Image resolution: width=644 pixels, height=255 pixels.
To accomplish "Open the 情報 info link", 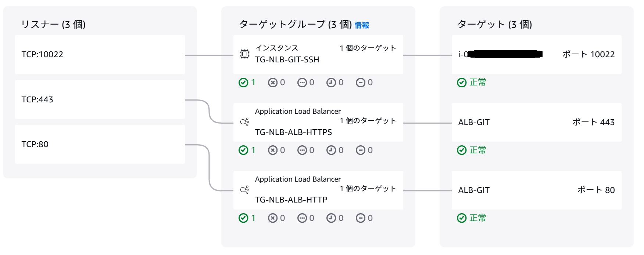I will [362, 25].
